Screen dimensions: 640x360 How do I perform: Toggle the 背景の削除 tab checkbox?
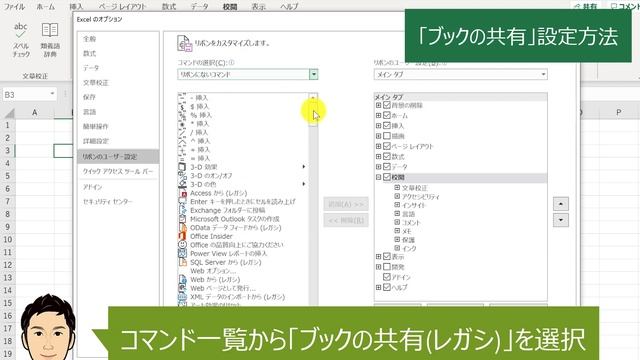[387, 105]
